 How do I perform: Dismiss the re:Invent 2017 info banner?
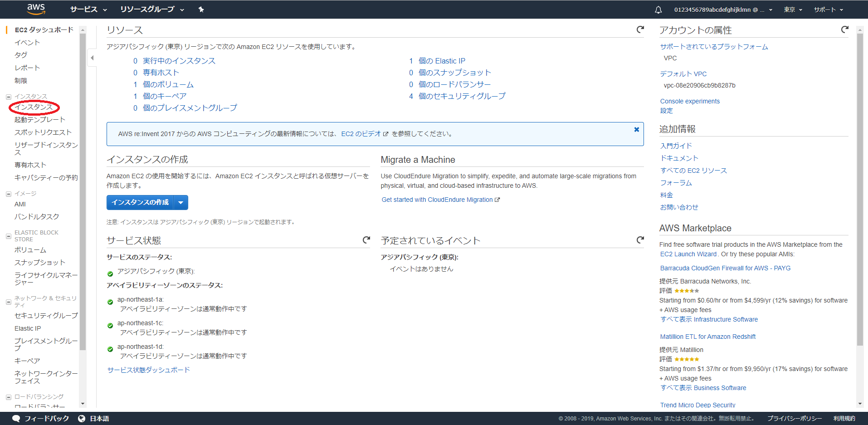point(636,130)
